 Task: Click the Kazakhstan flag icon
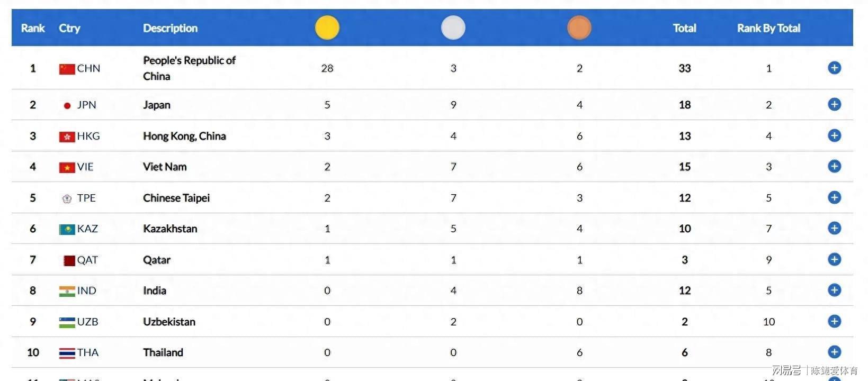tap(67, 229)
